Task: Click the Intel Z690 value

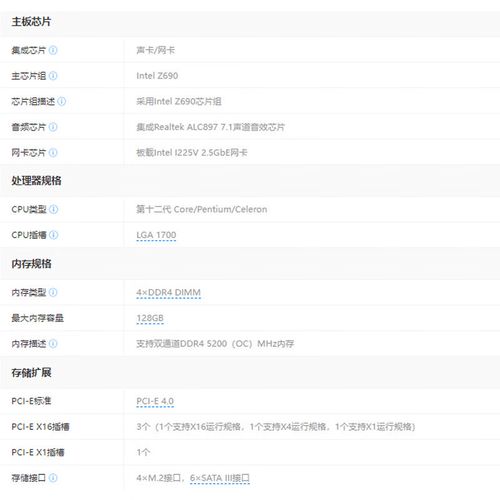Action: point(157,76)
